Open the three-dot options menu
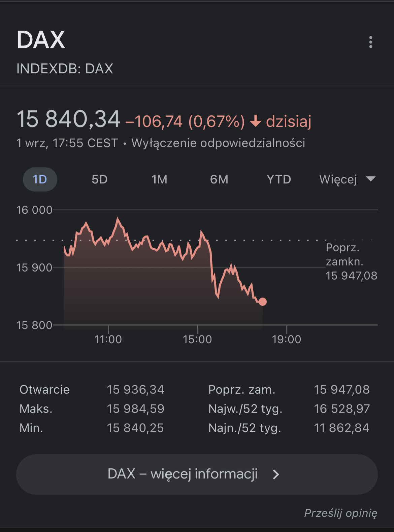The height and width of the screenshot is (532, 394). 371,42
